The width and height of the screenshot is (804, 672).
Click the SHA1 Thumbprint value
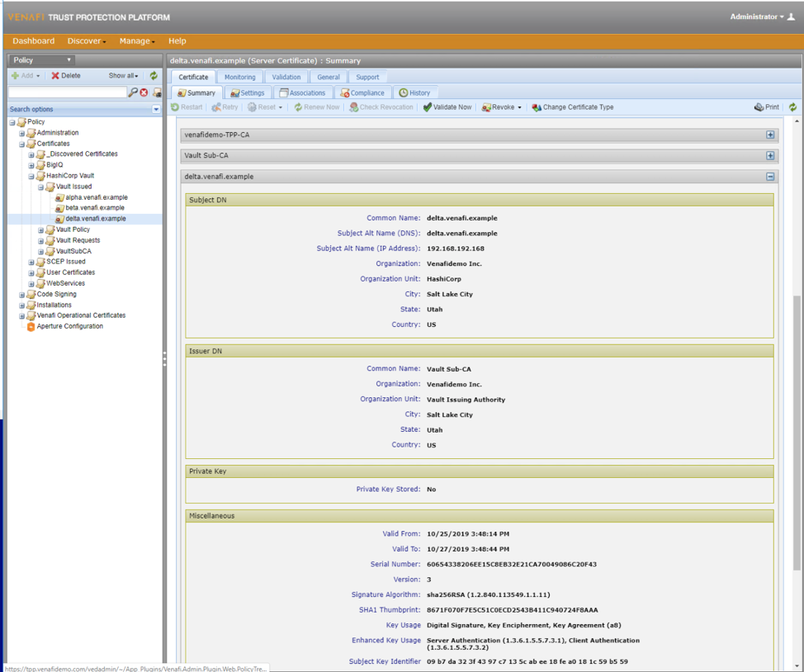[x=513, y=610]
